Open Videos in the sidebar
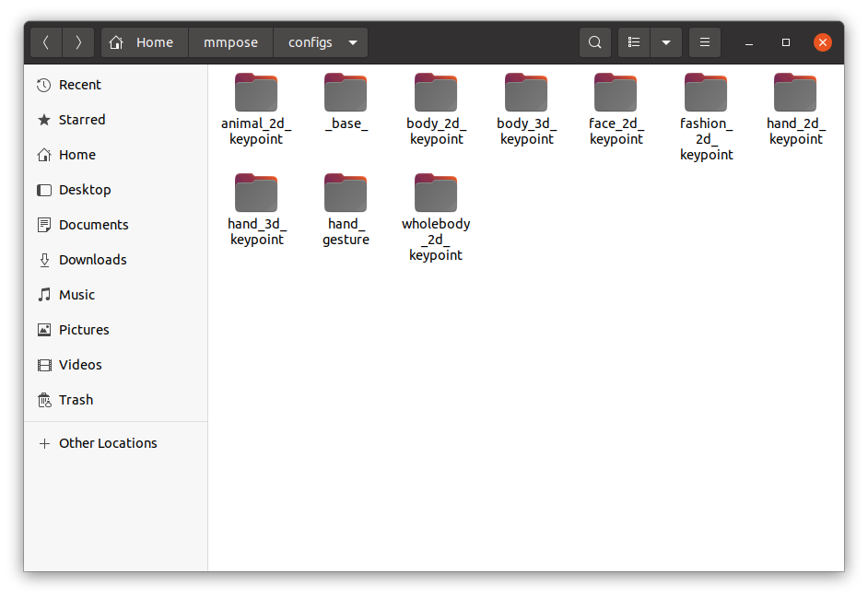This screenshot has height=598, width=868. click(116, 365)
